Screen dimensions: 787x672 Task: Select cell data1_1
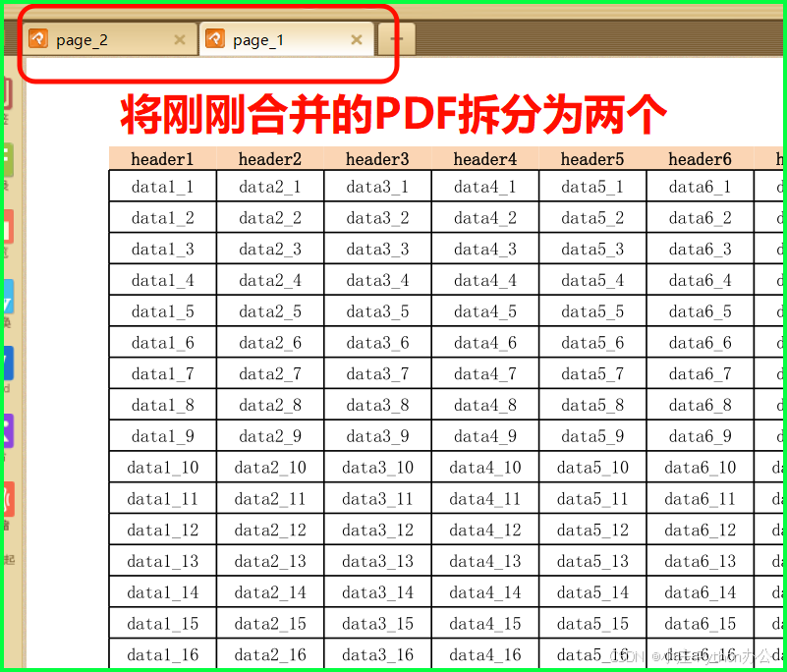[x=163, y=187]
